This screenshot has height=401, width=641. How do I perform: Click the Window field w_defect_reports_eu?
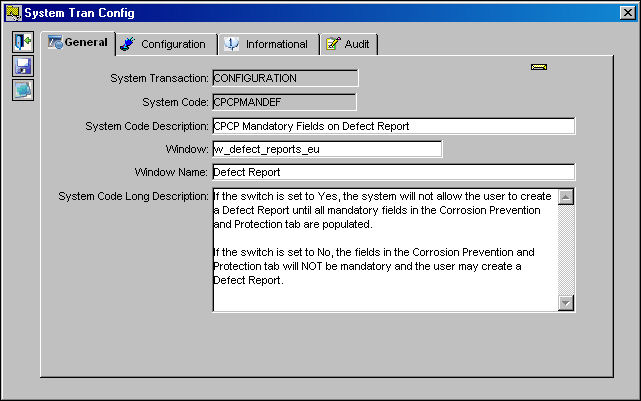click(x=327, y=149)
